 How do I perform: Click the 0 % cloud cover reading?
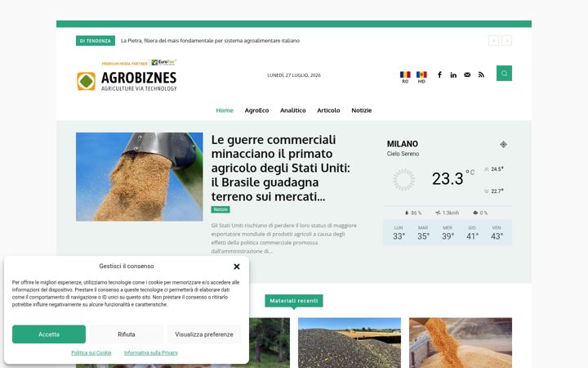[480, 213]
